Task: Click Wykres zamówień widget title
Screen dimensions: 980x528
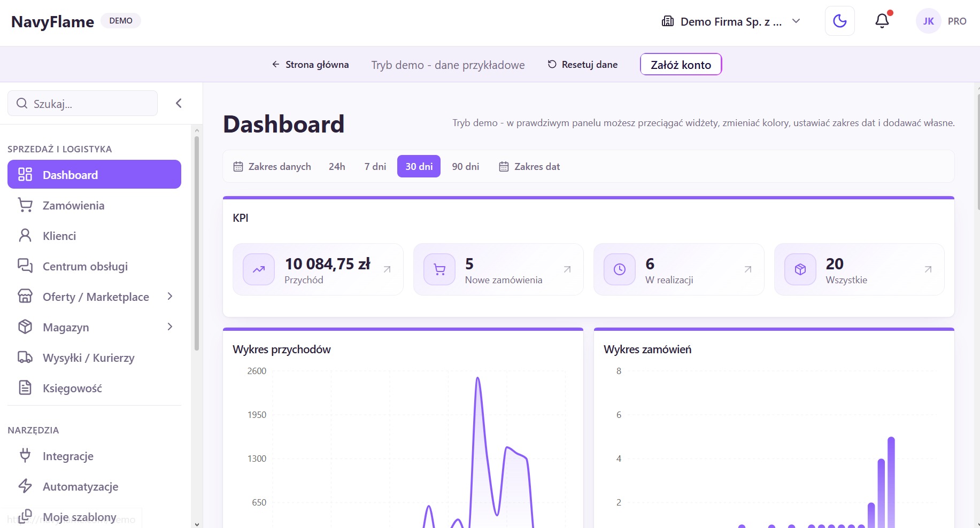Action: pyautogui.click(x=647, y=349)
